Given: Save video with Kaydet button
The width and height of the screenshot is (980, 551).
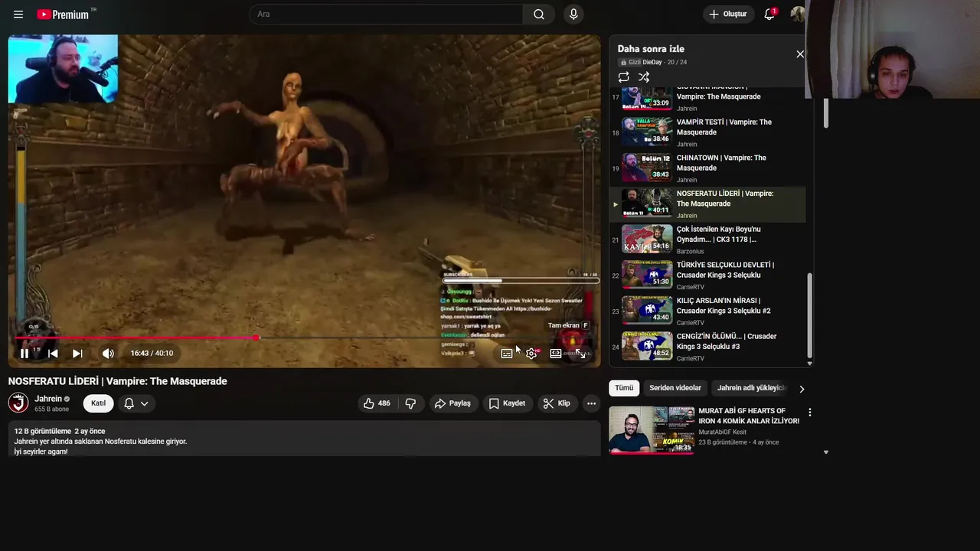Looking at the screenshot, I should 508,403.
